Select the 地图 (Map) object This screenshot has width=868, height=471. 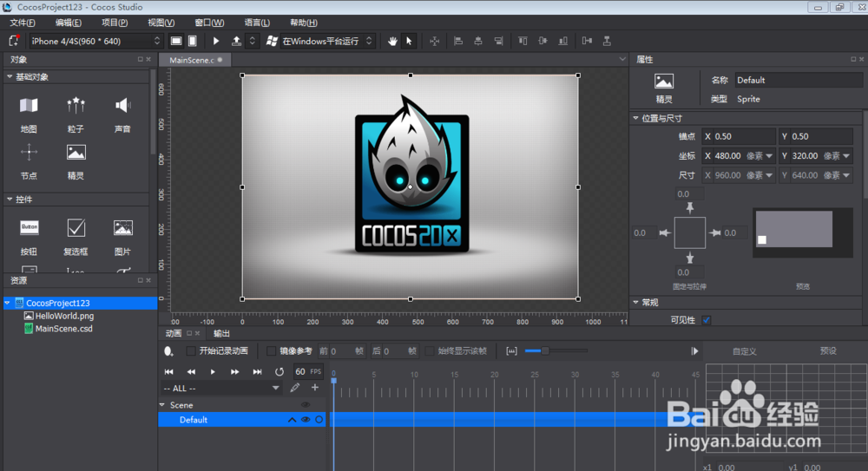pos(29,114)
